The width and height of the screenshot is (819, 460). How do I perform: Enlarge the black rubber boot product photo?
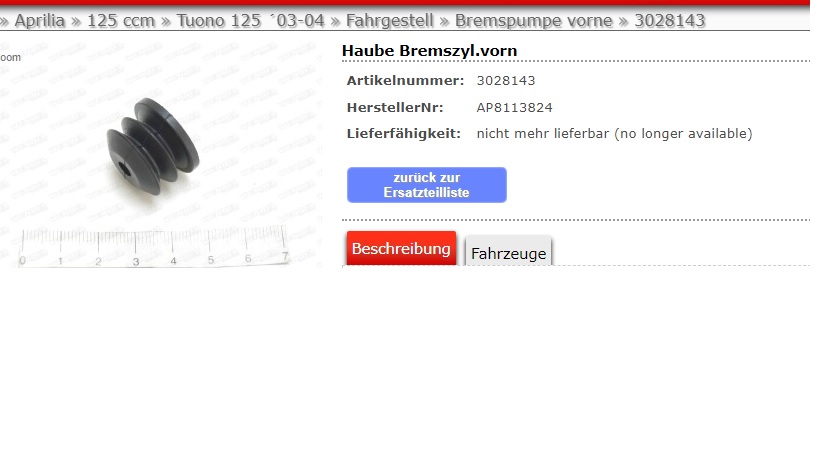click(153, 147)
